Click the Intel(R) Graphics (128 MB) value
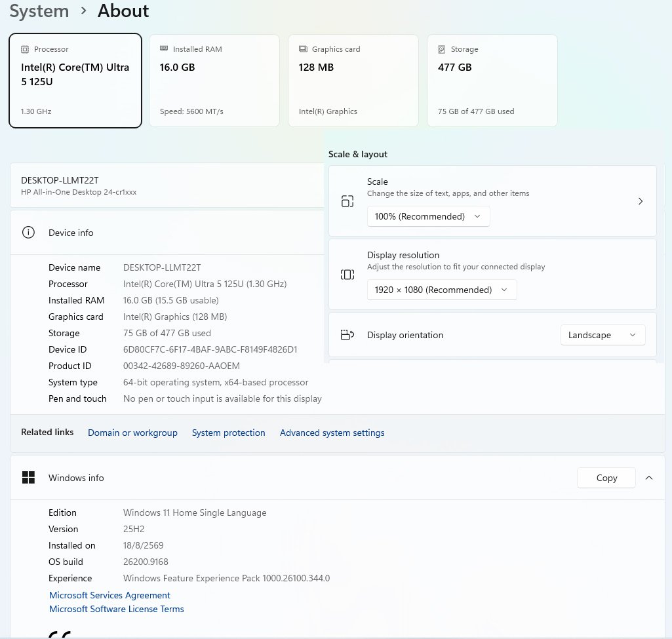Screen dimensions: 672x639 pyautogui.click(x=175, y=317)
